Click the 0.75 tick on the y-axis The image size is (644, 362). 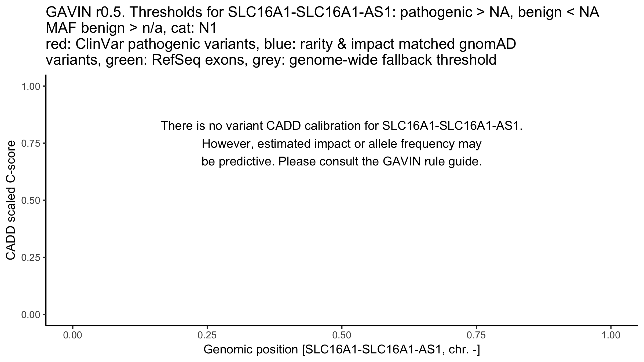click(31, 143)
